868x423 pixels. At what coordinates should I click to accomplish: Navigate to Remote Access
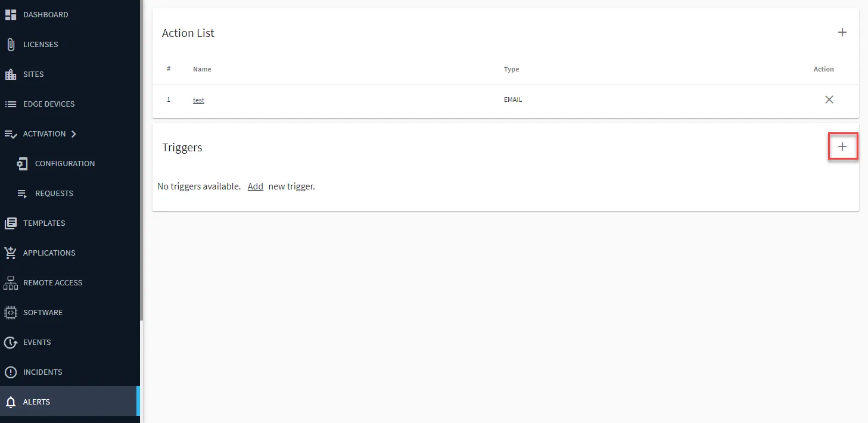click(x=53, y=282)
